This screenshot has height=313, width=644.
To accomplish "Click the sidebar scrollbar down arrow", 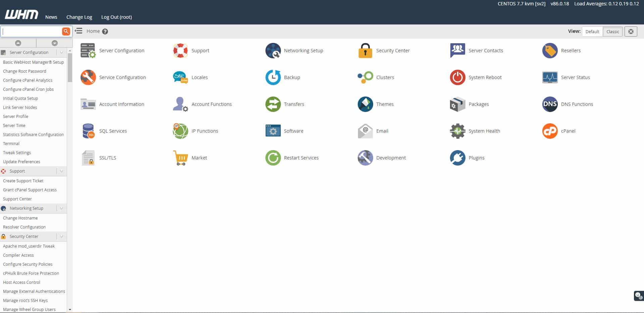I will (x=70, y=310).
